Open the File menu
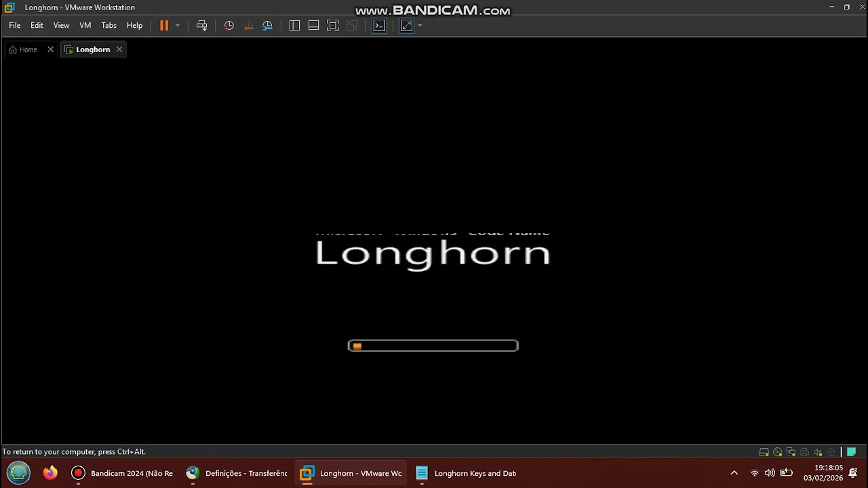 [15, 25]
